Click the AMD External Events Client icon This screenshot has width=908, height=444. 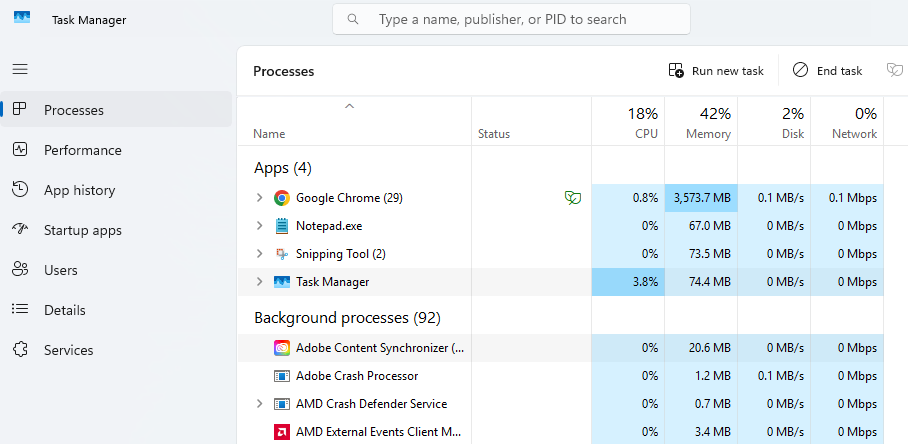(282, 432)
